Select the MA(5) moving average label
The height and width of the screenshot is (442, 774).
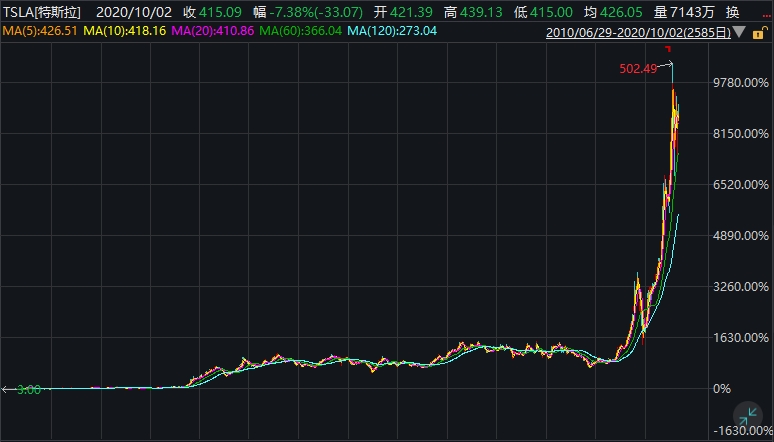(40, 32)
